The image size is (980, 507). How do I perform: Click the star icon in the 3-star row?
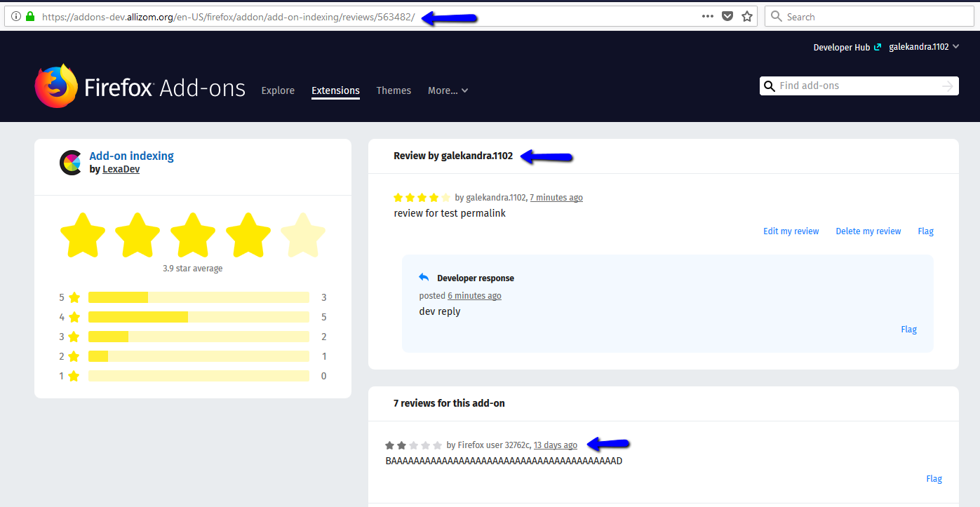pos(74,337)
